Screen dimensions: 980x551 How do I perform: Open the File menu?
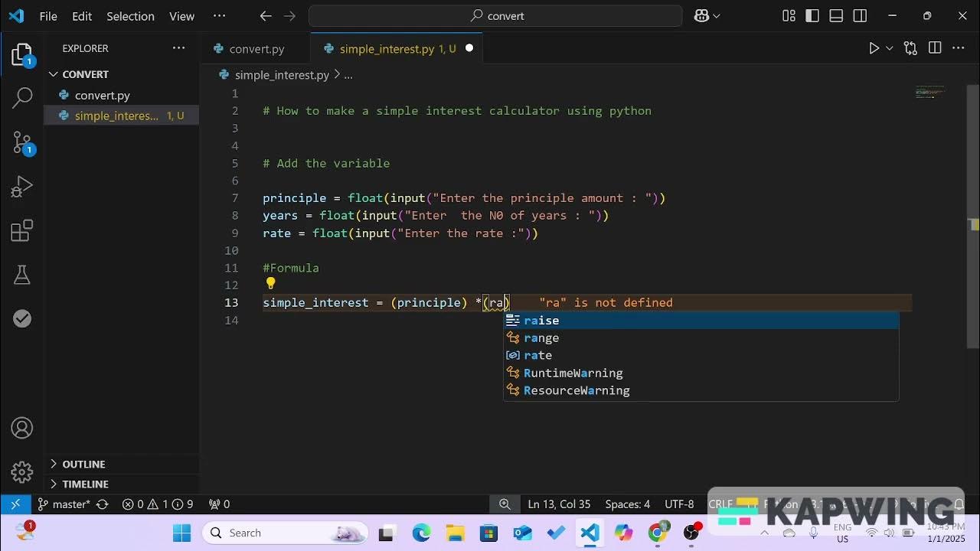(x=48, y=16)
